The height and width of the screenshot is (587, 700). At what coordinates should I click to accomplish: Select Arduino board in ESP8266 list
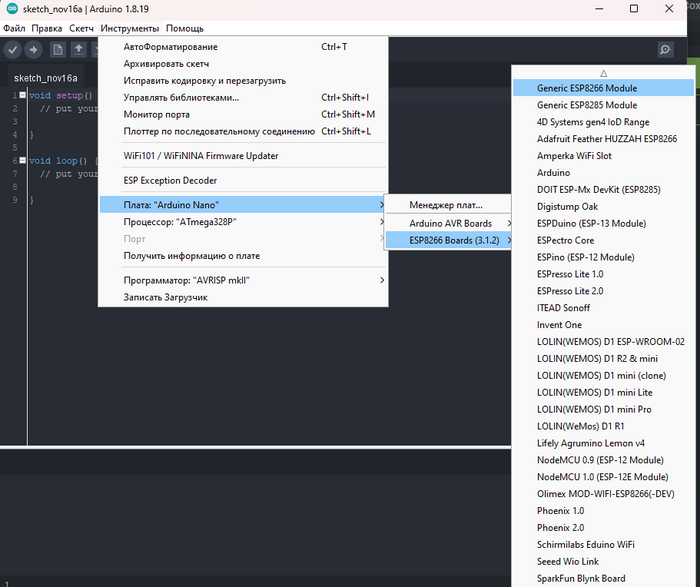pyautogui.click(x=604, y=173)
